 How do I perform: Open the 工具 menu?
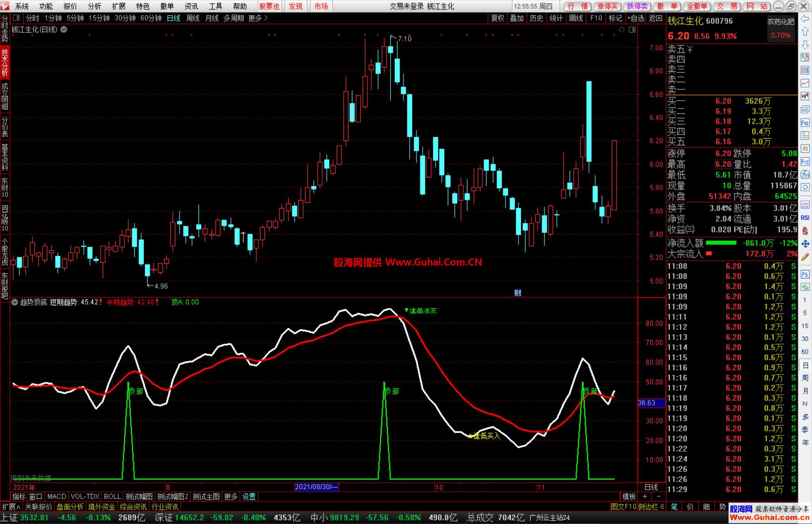(215, 6)
